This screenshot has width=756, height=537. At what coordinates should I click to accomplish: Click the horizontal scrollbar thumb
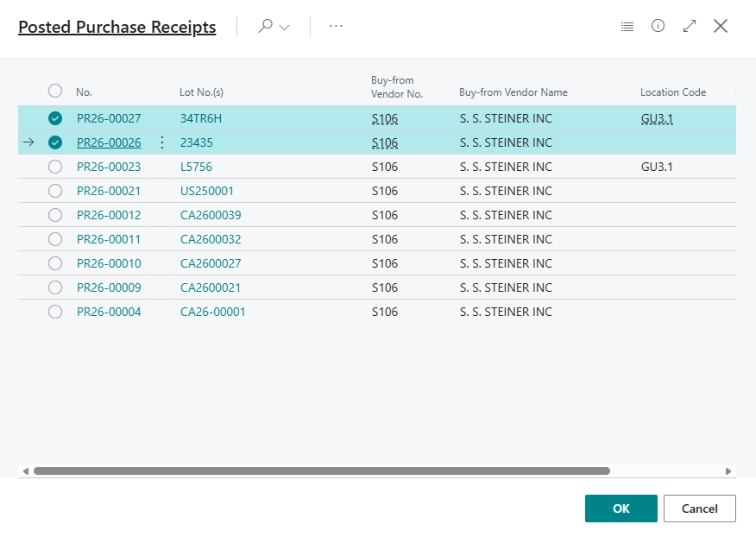[x=322, y=471]
